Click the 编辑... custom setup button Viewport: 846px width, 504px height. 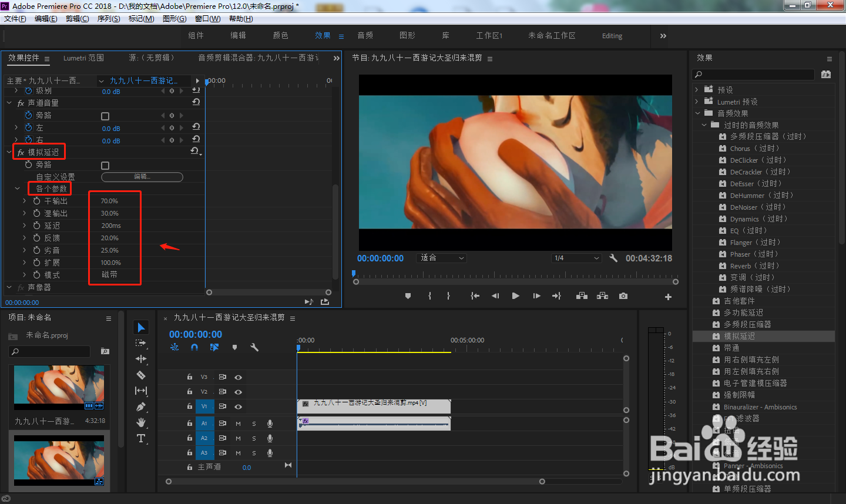[x=142, y=177]
